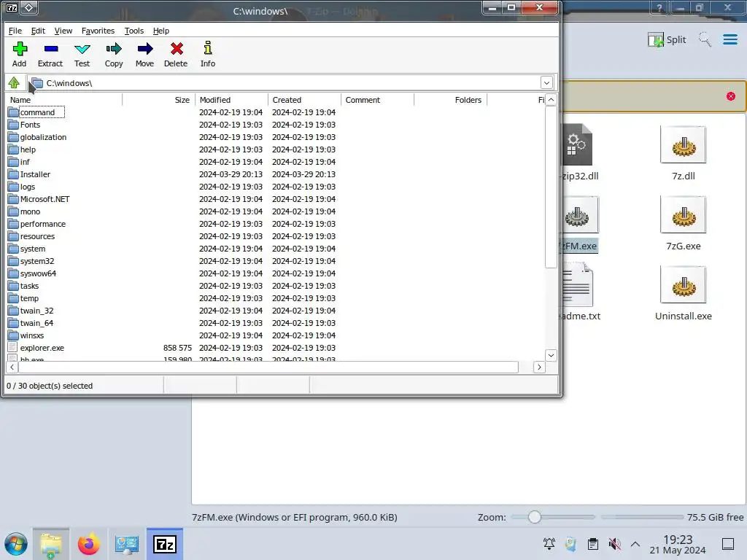Click the show desktop tray button
747x560 pixels.
pos(728,544)
